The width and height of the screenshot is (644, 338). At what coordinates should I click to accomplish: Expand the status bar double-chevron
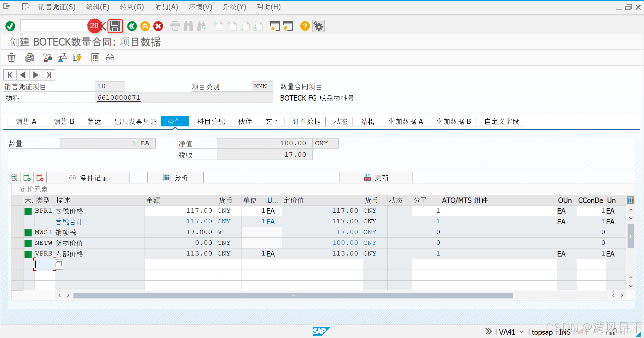click(488, 331)
